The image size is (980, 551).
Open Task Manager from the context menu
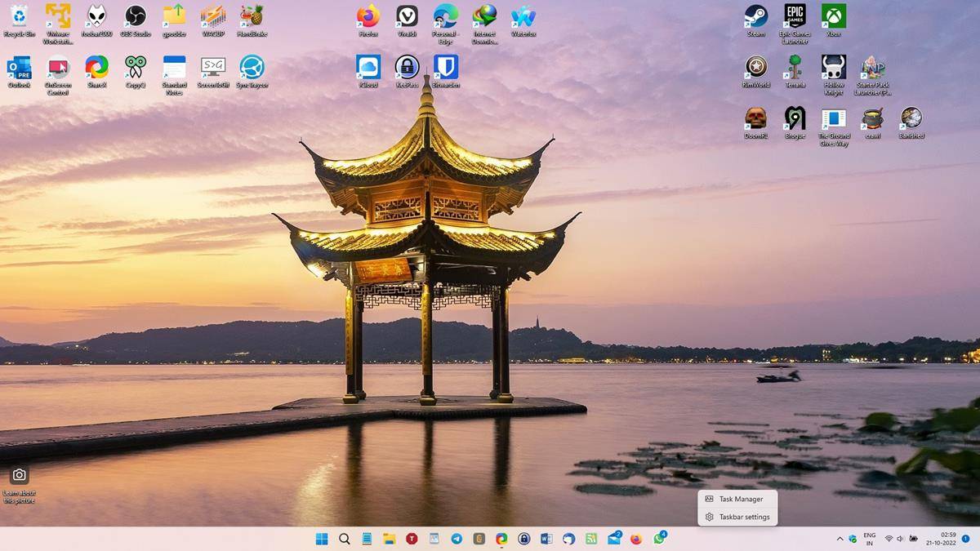(x=738, y=498)
